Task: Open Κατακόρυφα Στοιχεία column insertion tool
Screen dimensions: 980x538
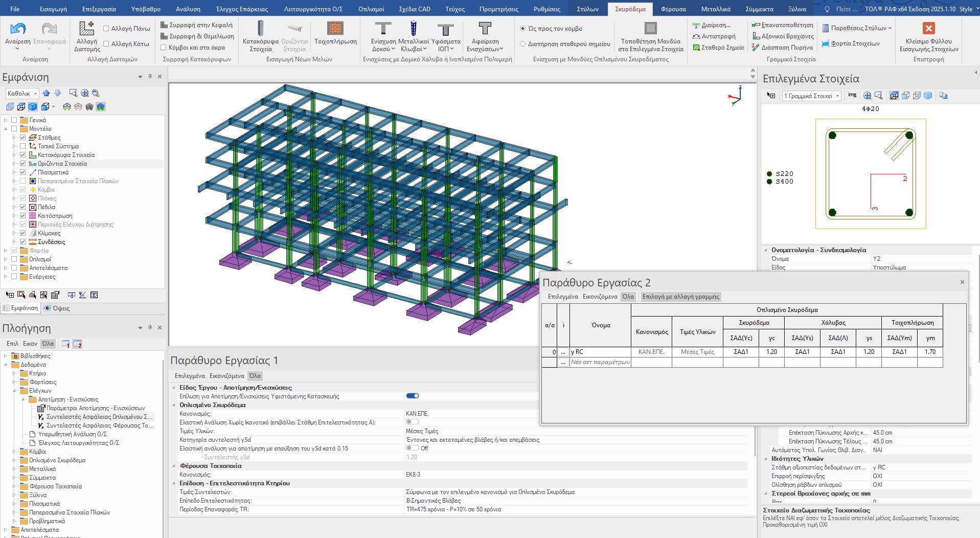Action: coord(260,29)
